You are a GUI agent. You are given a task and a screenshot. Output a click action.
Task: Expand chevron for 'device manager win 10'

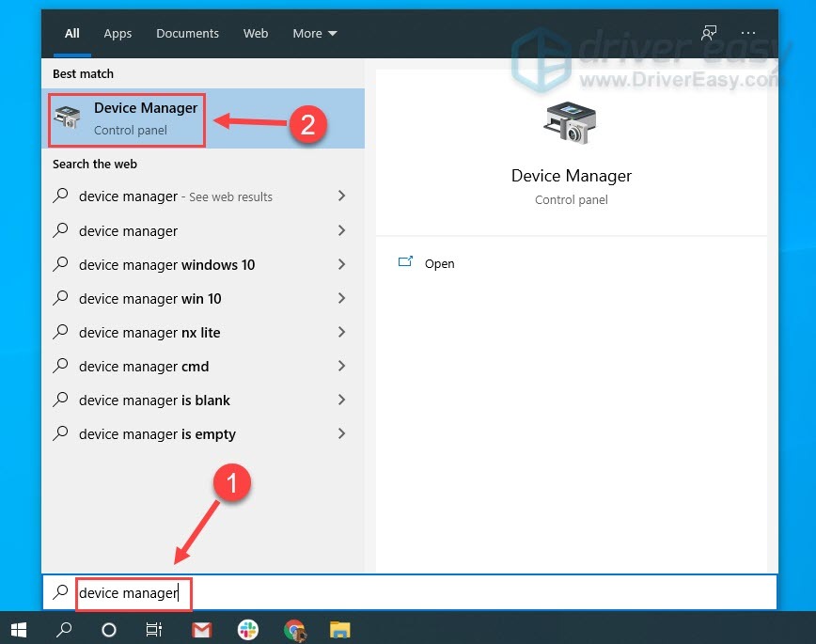pos(341,298)
